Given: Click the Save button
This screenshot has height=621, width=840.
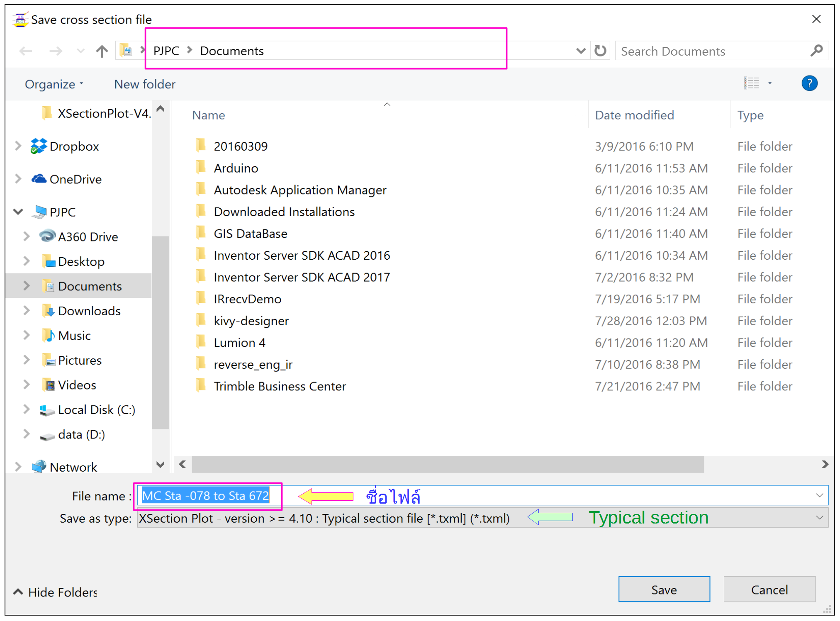Looking at the screenshot, I should (664, 589).
